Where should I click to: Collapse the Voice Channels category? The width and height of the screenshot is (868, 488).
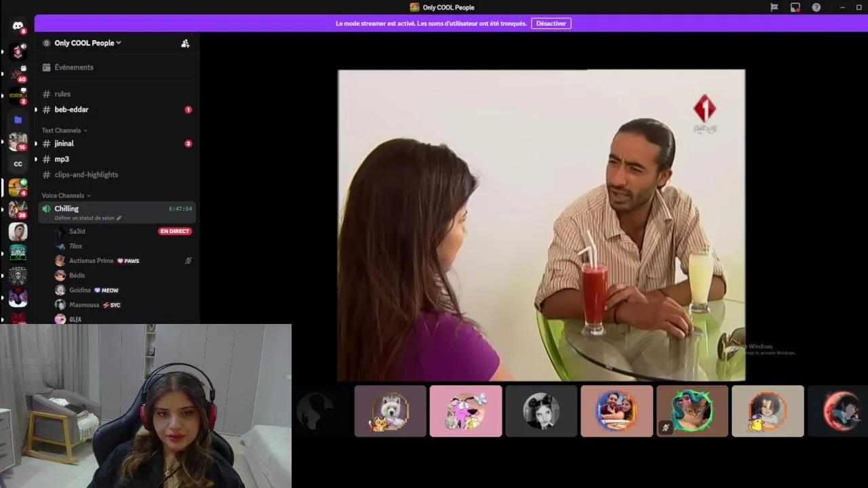(66, 195)
